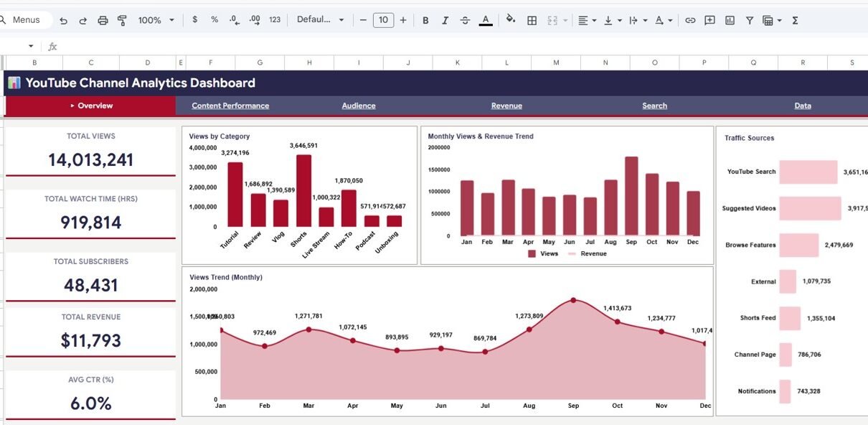Click the Insert link icon
The image size is (868, 425).
click(690, 20)
